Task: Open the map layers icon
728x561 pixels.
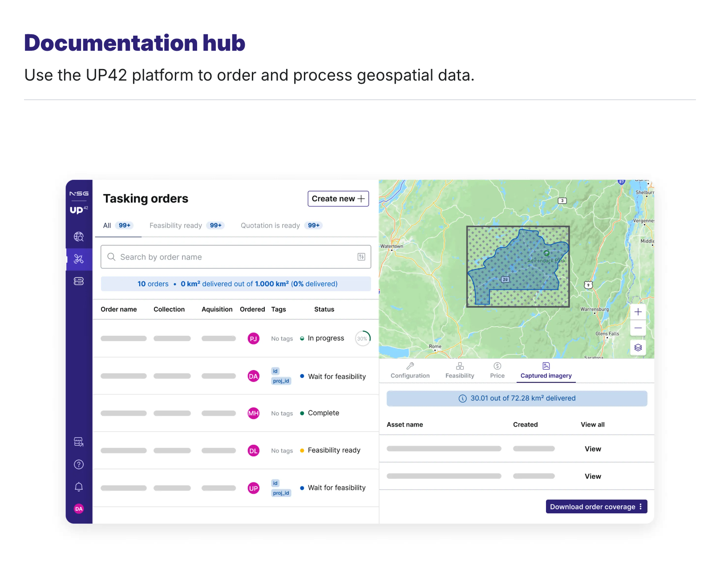Action: [638, 348]
